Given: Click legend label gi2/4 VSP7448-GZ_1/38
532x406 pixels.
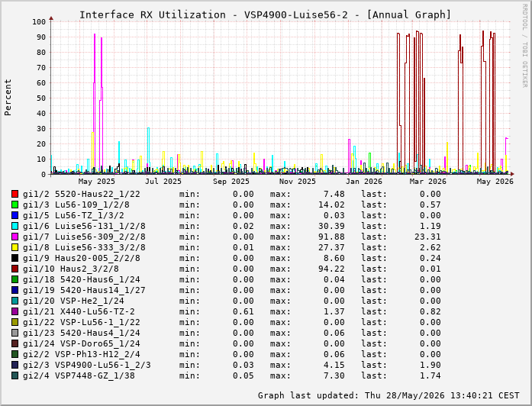Looking at the screenshot, I should coord(79,375).
